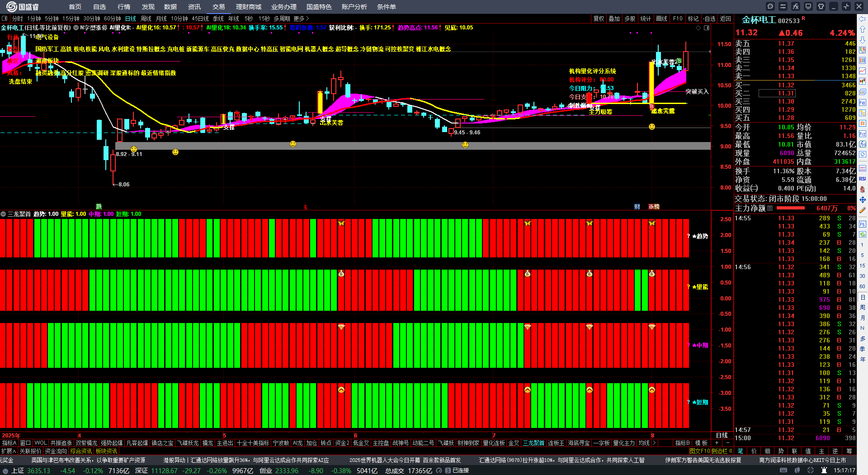The image size is (868, 475).
Task: Open the fx formula manager icon
Action: coord(796,6)
